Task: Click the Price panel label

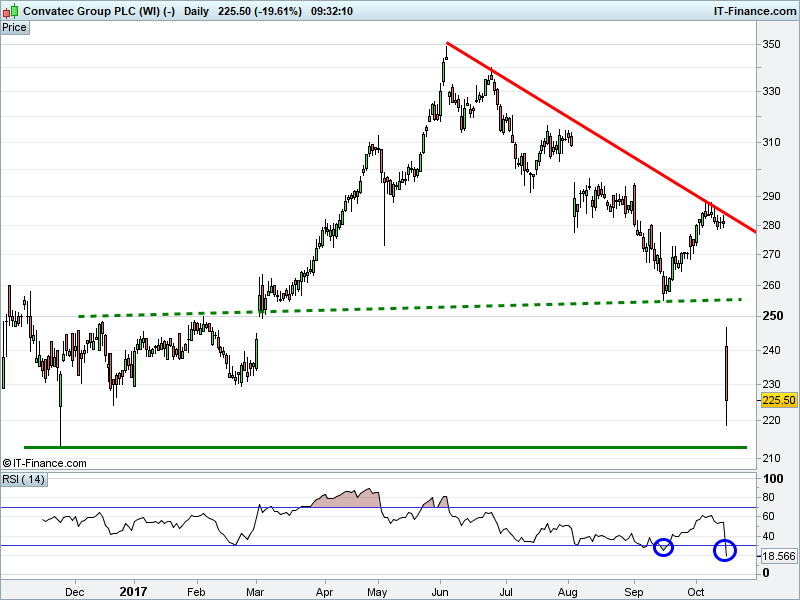Action: point(14,28)
